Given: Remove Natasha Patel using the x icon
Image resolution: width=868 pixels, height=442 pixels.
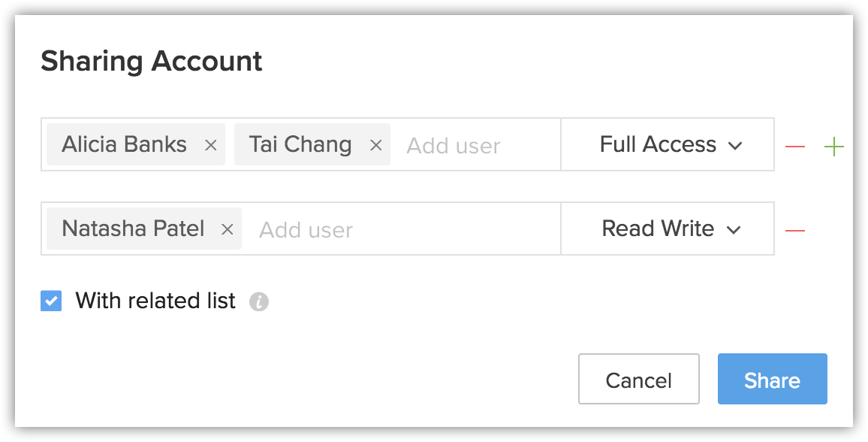Looking at the screenshot, I should pyautogui.click(x=227, y=229).
